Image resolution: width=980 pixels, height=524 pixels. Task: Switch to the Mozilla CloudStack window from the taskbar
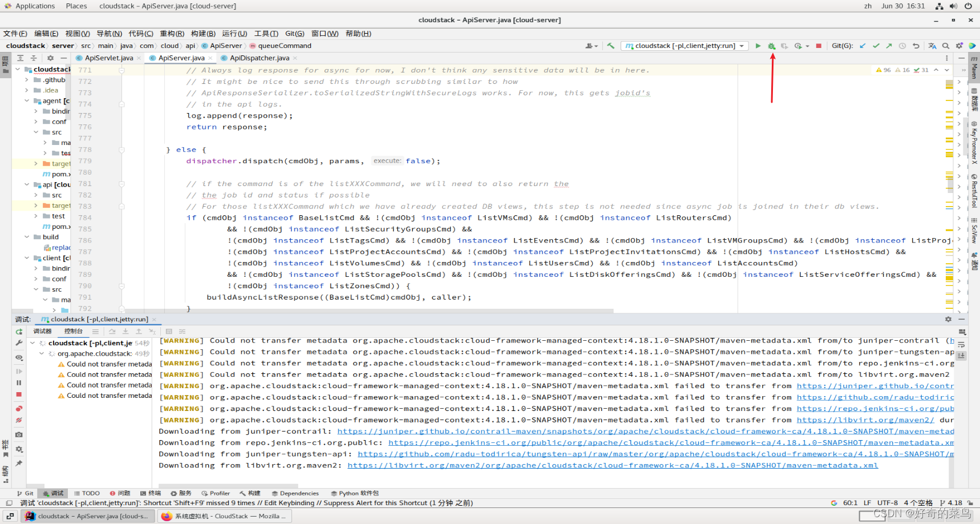click(x=224, y=516)
